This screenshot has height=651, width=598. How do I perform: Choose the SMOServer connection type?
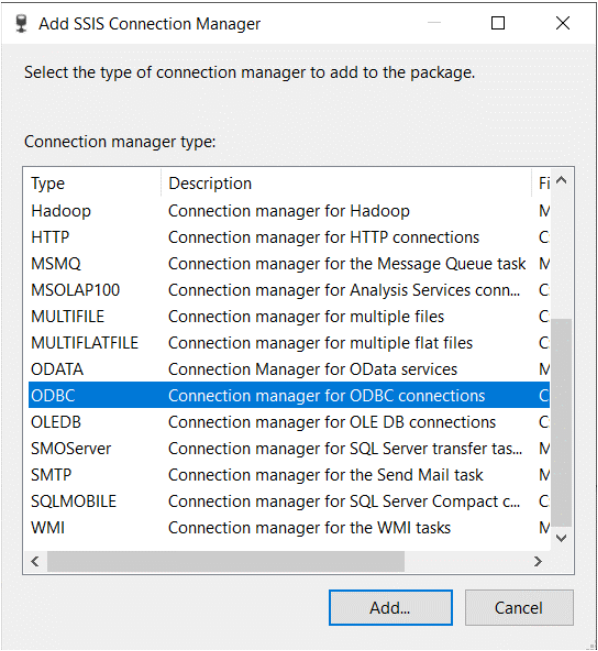click(x=289, y=448)
